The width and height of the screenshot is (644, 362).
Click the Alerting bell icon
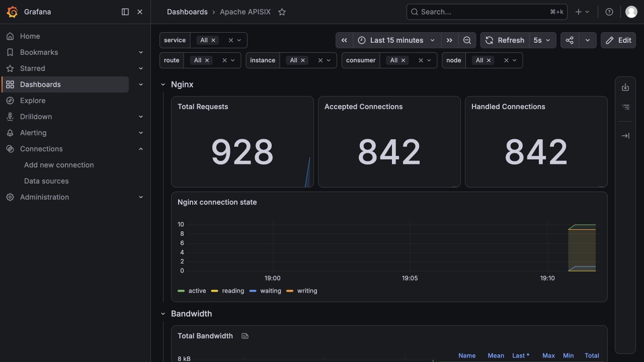coord(10,133)
